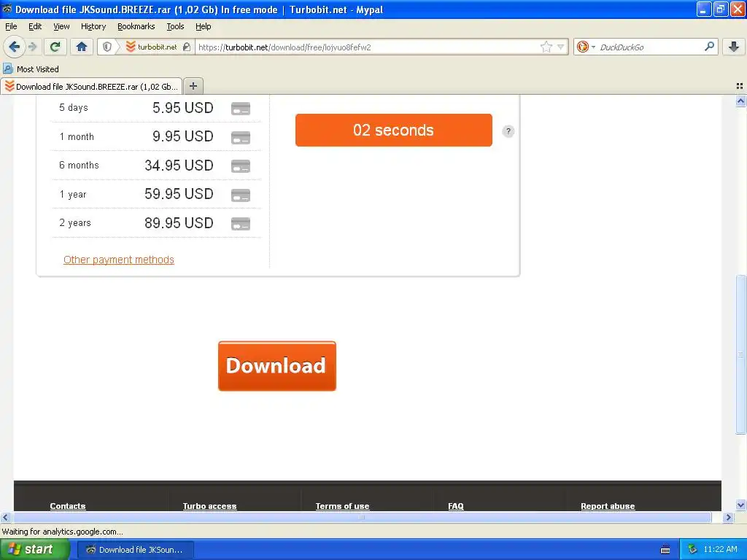Open the Most Visited bookmarks folder
This screenshot has width=747, height=560.
click(31, 69)
